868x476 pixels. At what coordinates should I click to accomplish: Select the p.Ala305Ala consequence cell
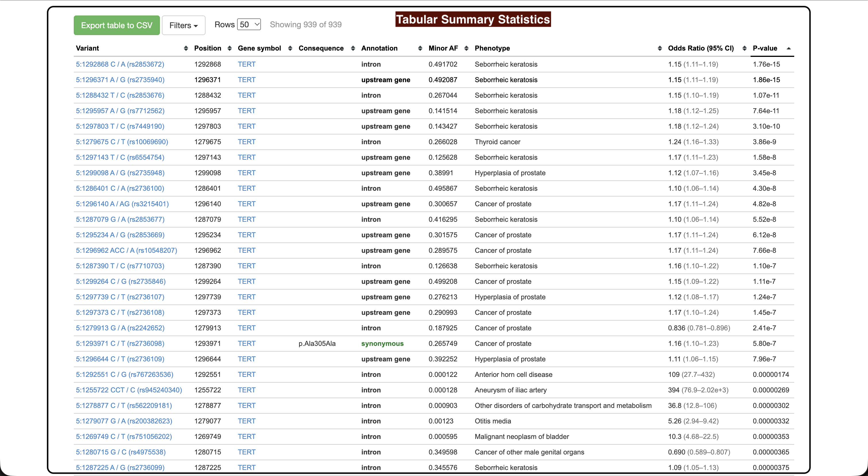click(x=317, y=344)
